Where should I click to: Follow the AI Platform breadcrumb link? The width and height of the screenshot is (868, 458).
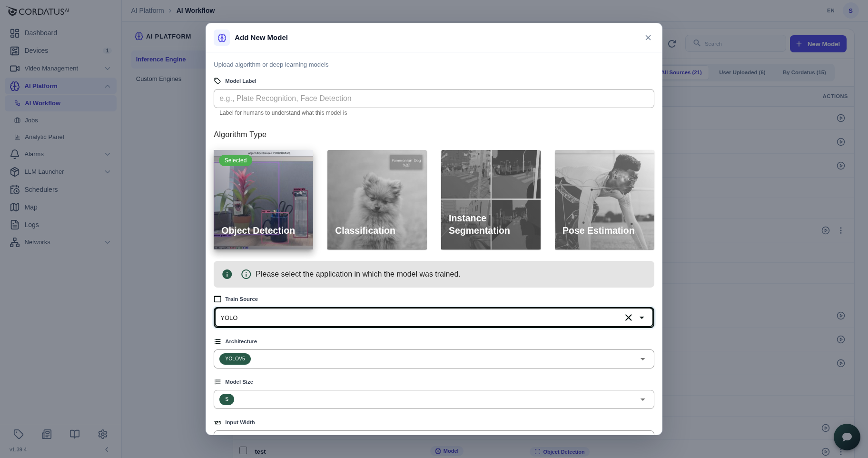click(x=148, y=10)
